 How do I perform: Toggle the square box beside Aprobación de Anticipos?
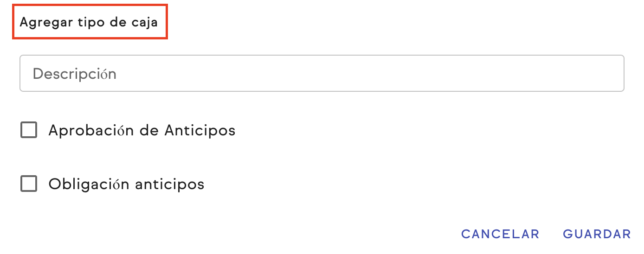click(29, 130)
